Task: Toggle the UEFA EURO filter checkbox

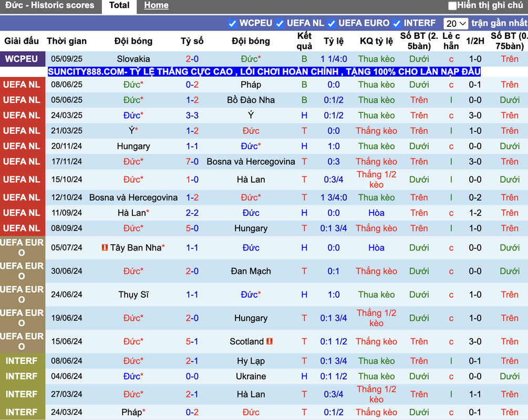Action: [x=332, y=24]
